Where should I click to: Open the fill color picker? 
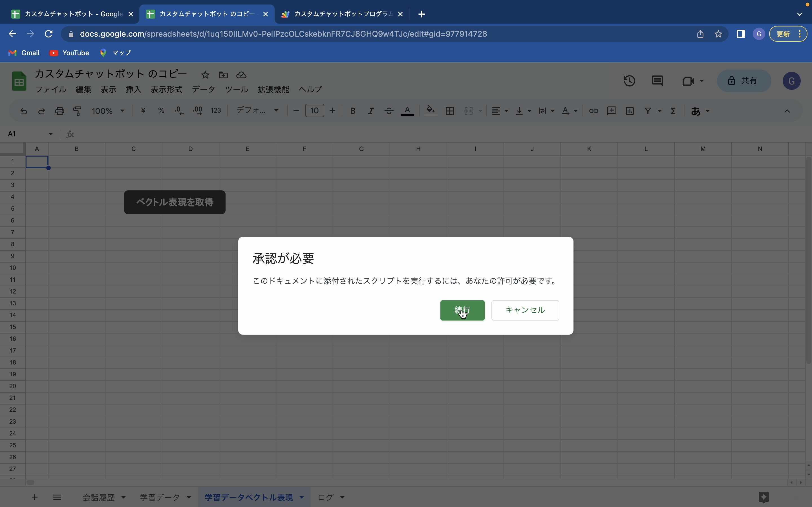(431, 111)
